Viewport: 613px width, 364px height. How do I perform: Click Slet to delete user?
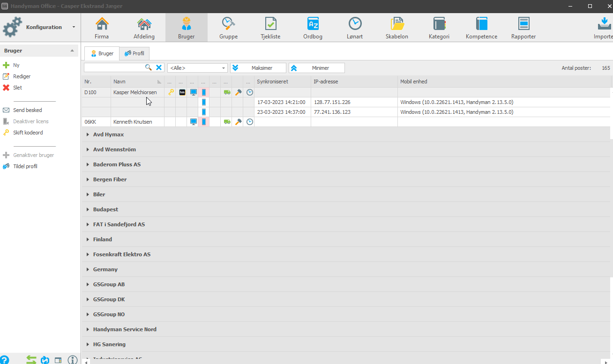coord(13,88)
